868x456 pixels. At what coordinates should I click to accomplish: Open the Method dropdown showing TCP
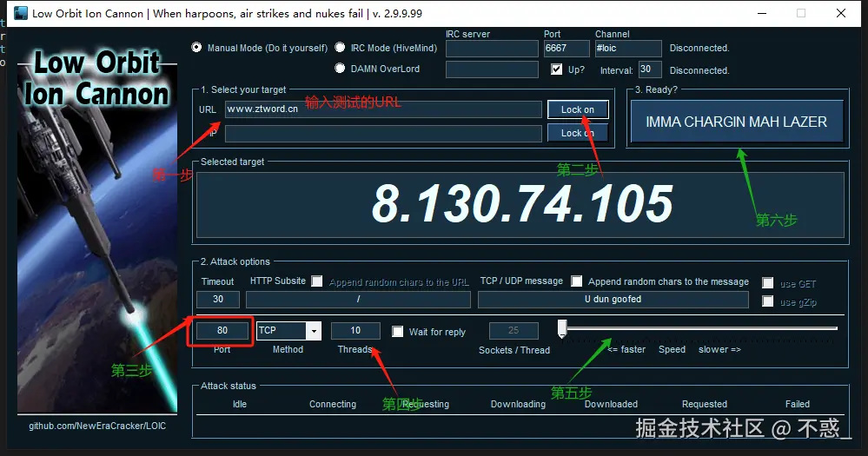click(x=314, y=331)
